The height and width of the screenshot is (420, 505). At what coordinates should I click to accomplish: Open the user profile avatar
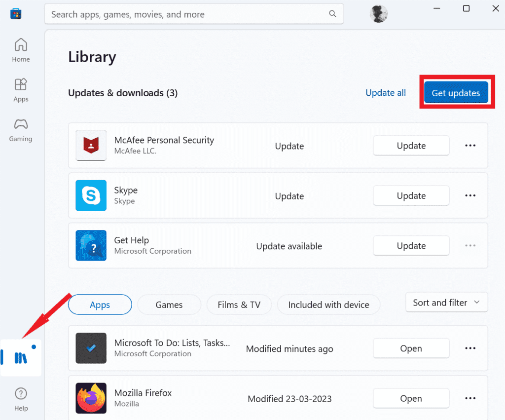click(378, 14)
